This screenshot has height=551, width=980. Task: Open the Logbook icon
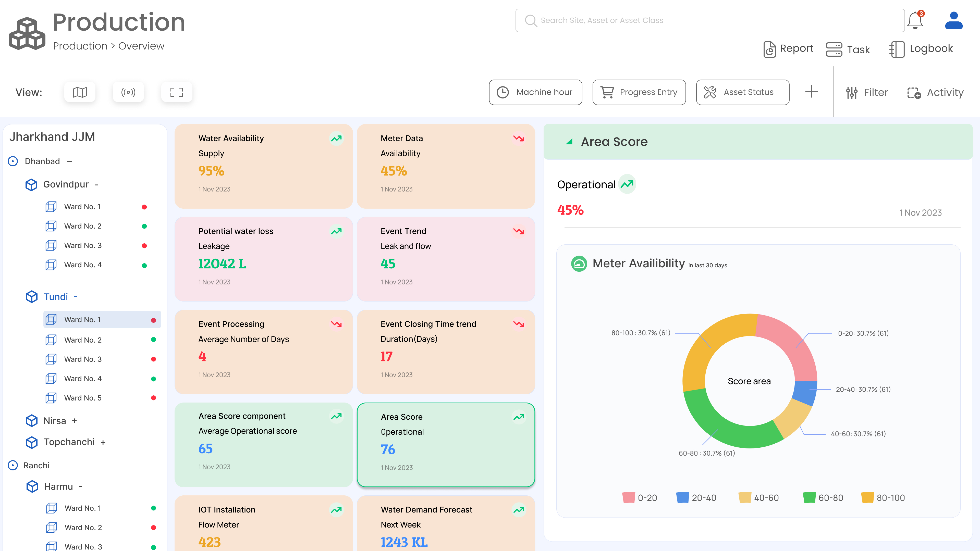click(x=897, y=49)
